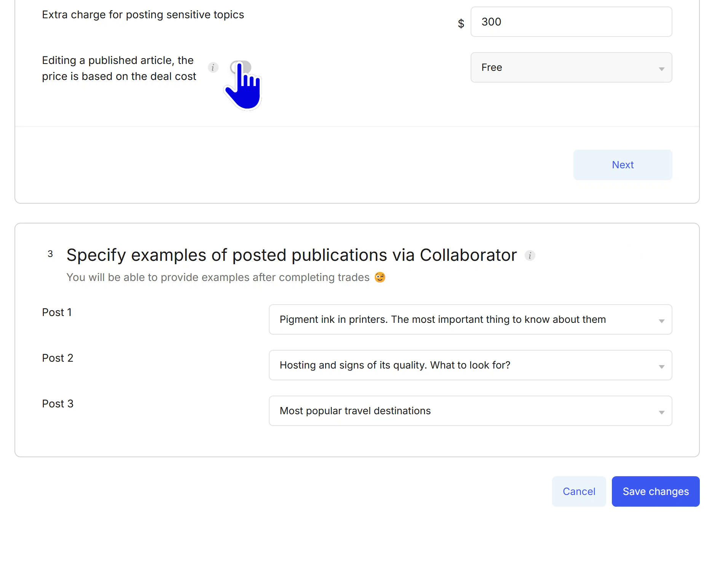Open the Free pricing dropdown
Screen dimensions: 728x565
pos(571,68)
